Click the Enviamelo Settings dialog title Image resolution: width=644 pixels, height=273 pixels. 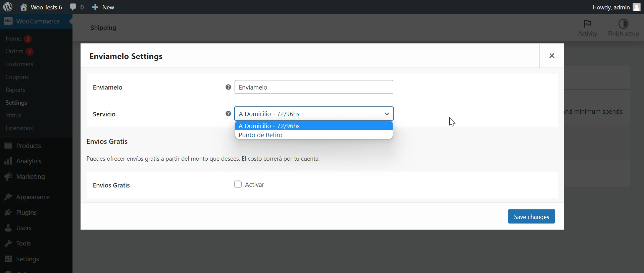pyautogui.click(x=126, y=56)
